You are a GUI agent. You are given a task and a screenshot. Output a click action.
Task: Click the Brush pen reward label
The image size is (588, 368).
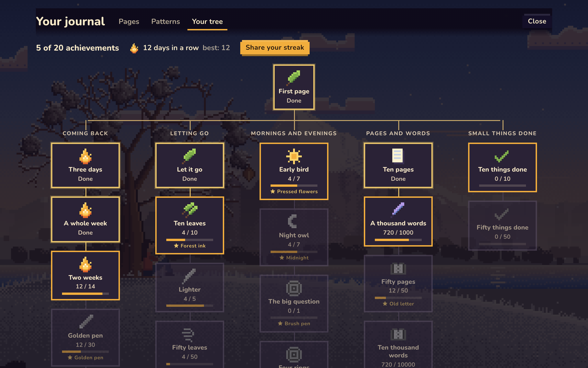click(x=294, y=324)
